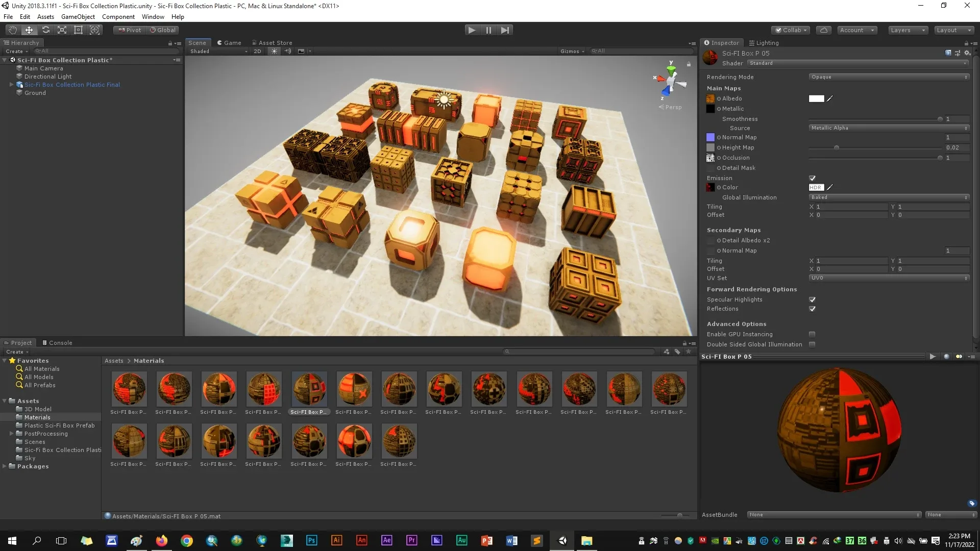980x551 pixels.
Task: Open the Cloud services icon
Action: tap(823, 30)
